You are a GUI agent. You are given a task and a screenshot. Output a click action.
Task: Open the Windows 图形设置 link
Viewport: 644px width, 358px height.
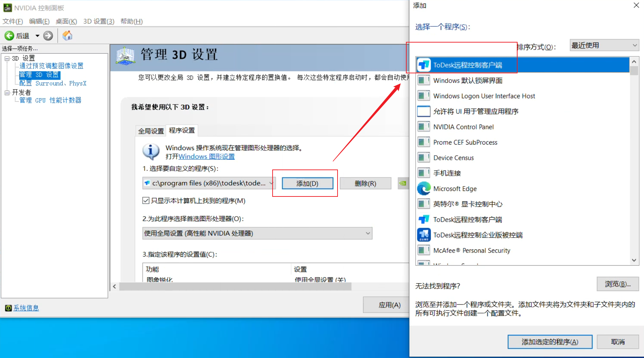[206, 157]
